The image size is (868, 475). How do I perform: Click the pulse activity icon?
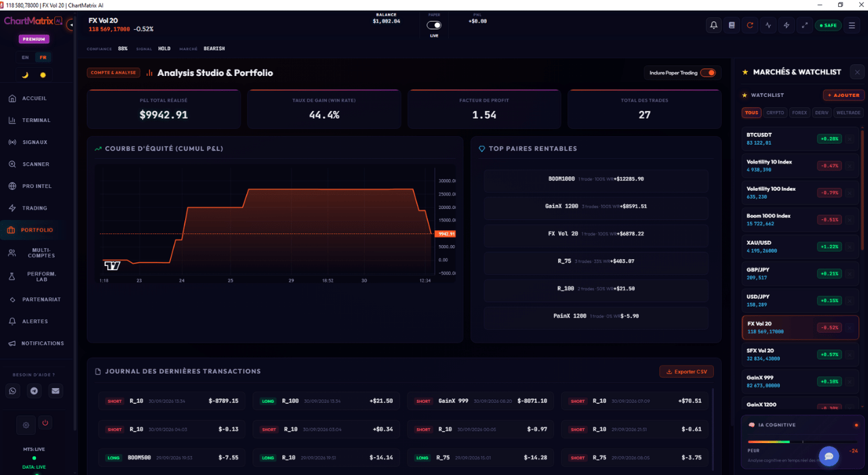768,25
